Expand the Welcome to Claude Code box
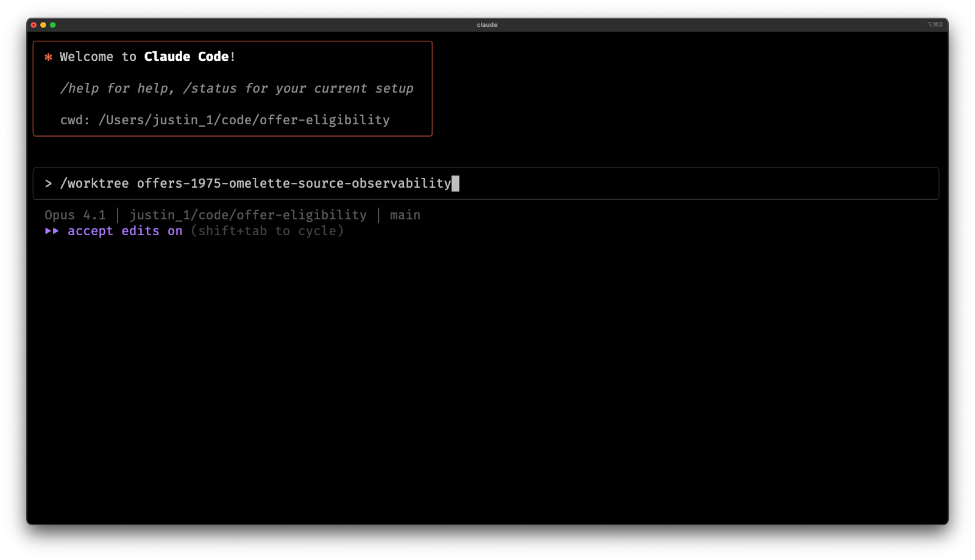Screen dimensions: 975x560 pyautogui.click(x=233, y=88)
